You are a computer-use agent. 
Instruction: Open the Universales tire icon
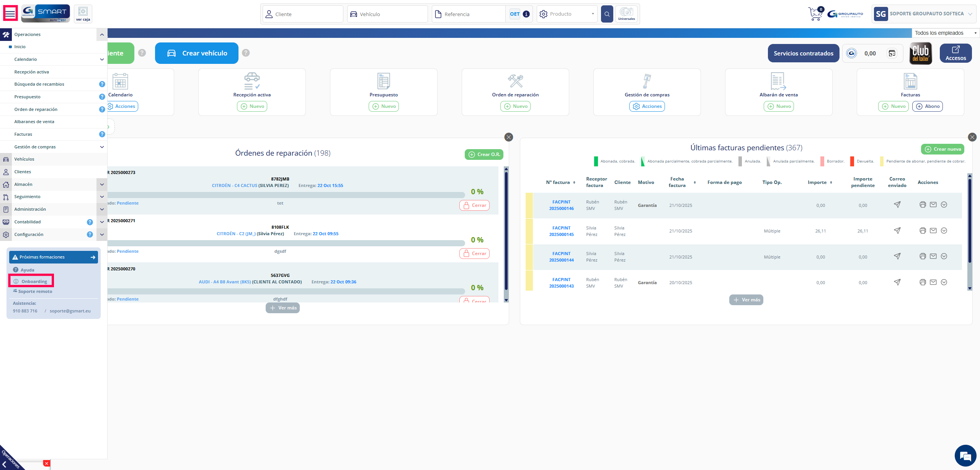(x=626, y=14)
